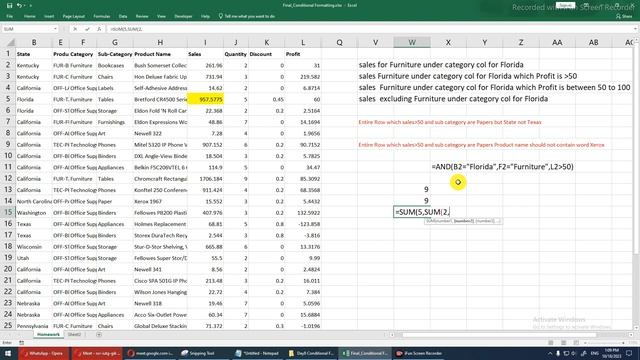Open the Developer ribbon tab
The width and height of the screenshot is (640, 360).
coord(183,16)
